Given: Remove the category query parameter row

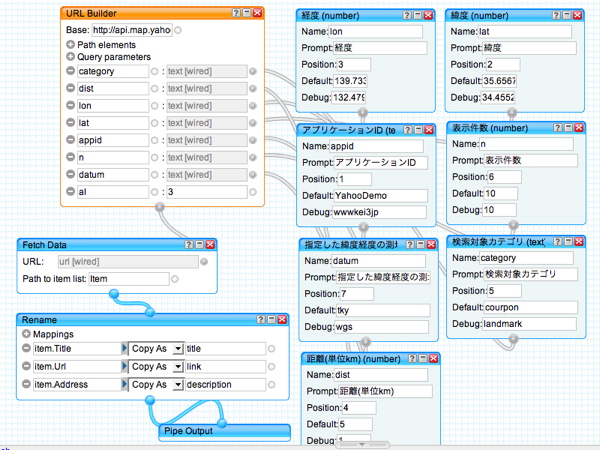Looking at the screenshot, I should (x=71, y=72).
